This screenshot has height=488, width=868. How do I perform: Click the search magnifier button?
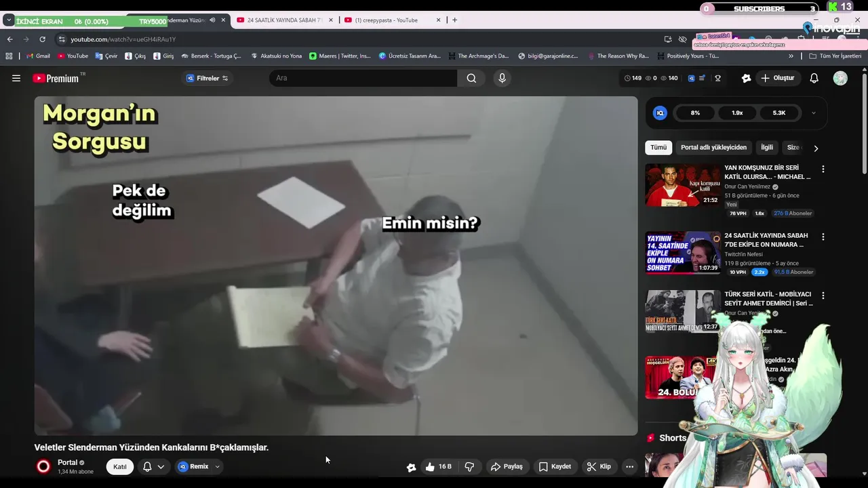click(x=471, y=78)
